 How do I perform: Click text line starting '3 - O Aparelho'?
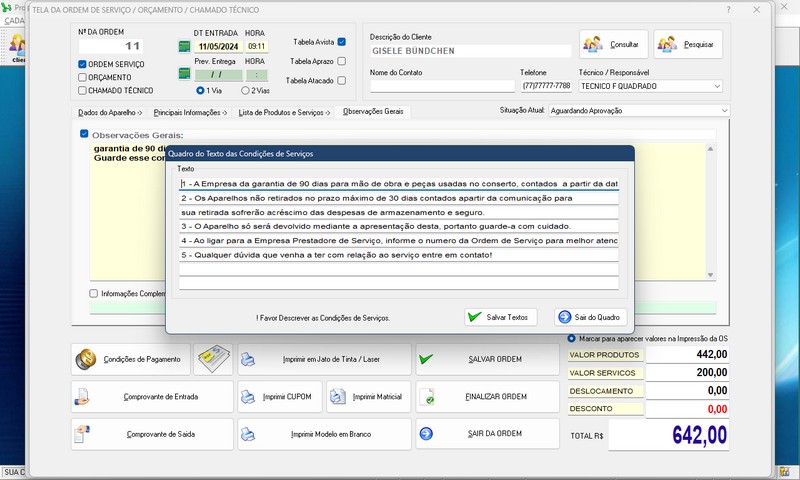399,226
